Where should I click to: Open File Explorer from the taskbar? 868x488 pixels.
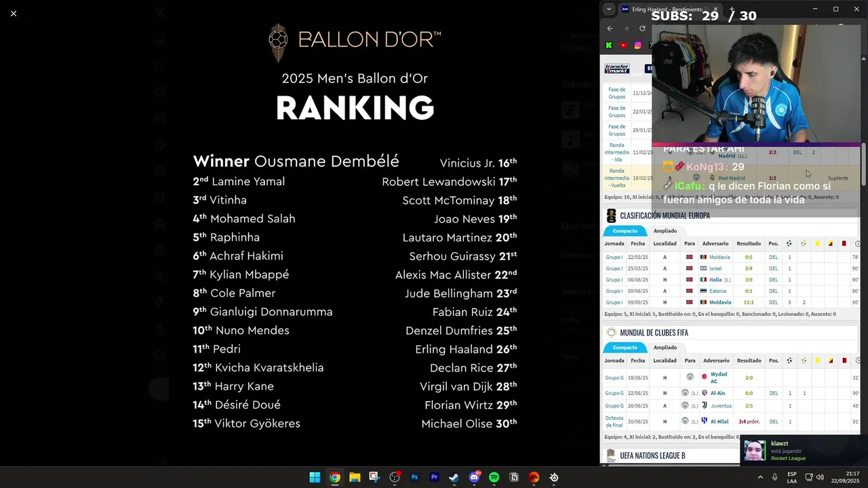355,477
